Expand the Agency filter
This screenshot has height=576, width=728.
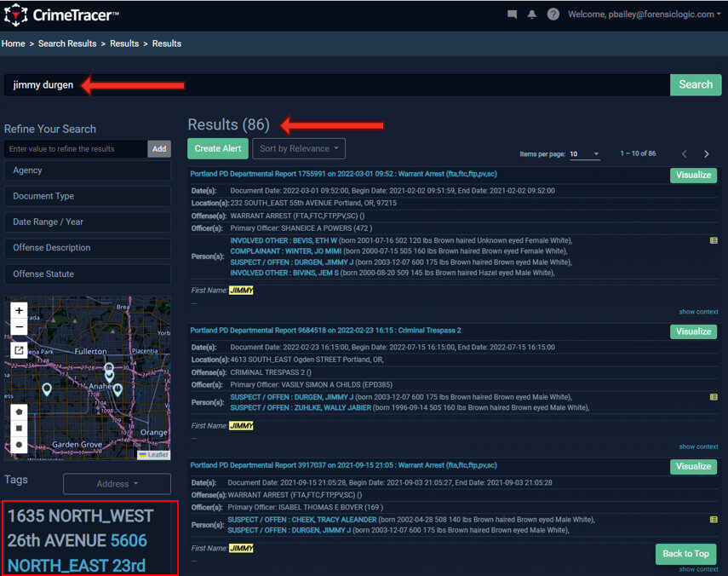click(x=88, y=170)
